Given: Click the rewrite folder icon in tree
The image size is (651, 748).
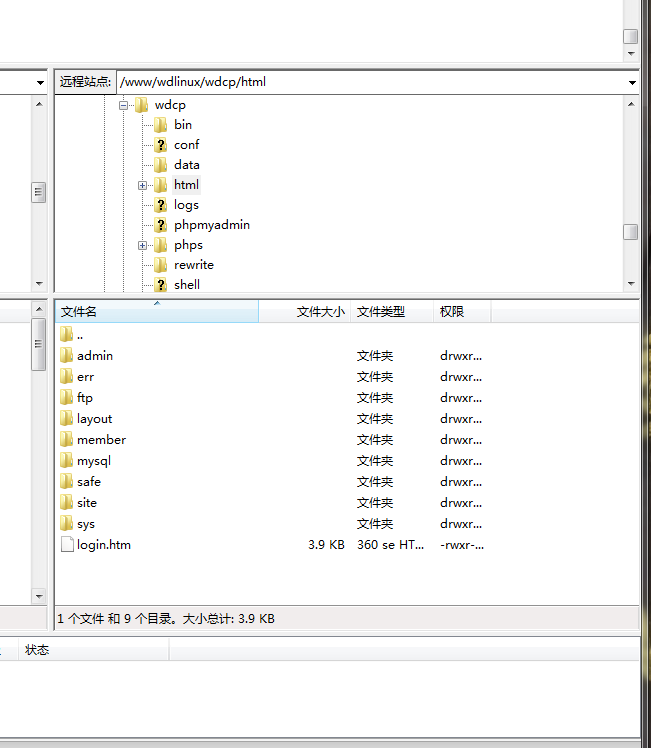Looking at the screenshot, I should [x=161, y=265].
